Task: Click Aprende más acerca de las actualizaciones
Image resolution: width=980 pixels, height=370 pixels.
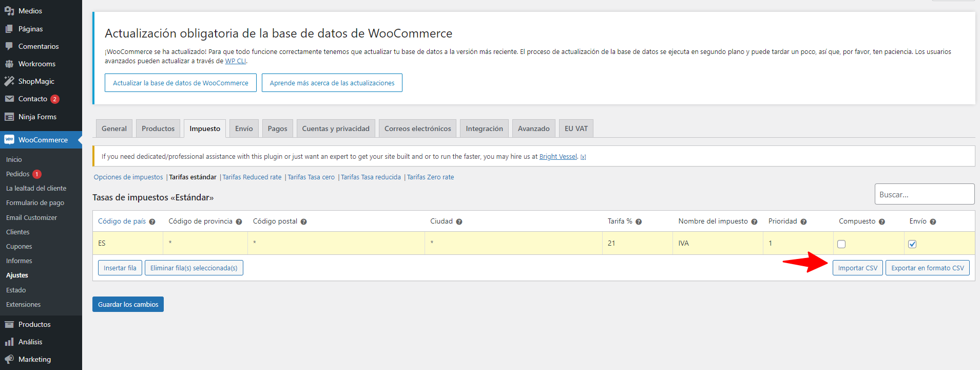Action: [x=332, y=83]
